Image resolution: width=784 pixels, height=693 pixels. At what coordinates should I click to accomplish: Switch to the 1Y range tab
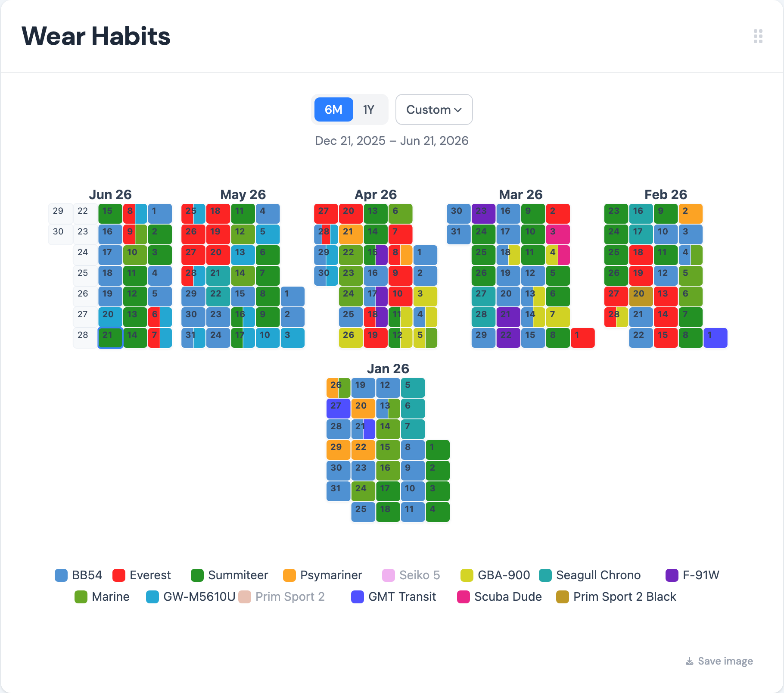pyautogui.click(x=369, y=109)
